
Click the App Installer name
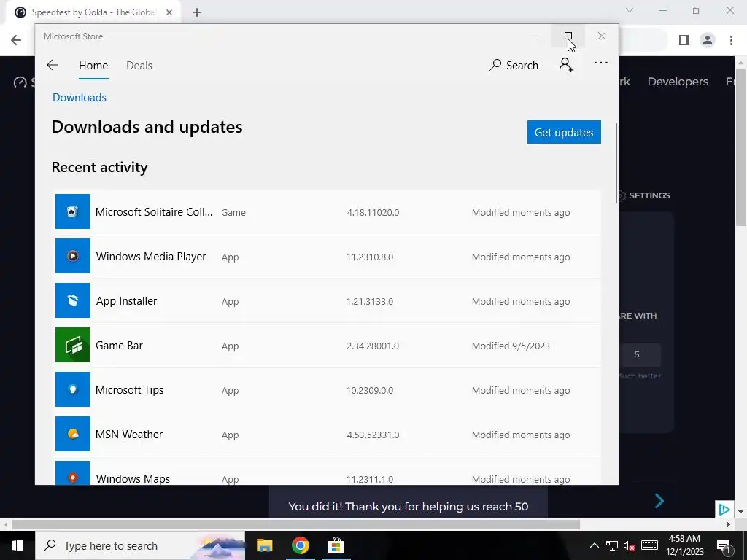(126, 301)
